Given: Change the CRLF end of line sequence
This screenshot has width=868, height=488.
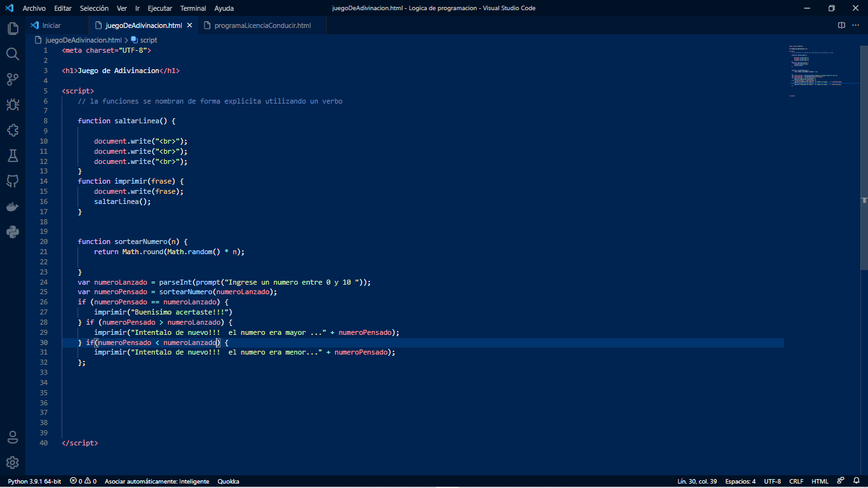Looking at the screenshot, I should pos(796,481).
